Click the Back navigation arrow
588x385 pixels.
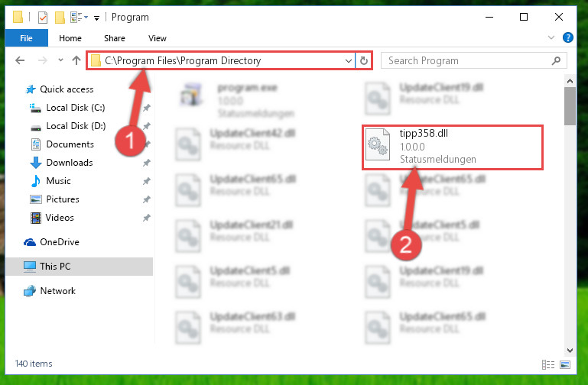coord(20,60)
